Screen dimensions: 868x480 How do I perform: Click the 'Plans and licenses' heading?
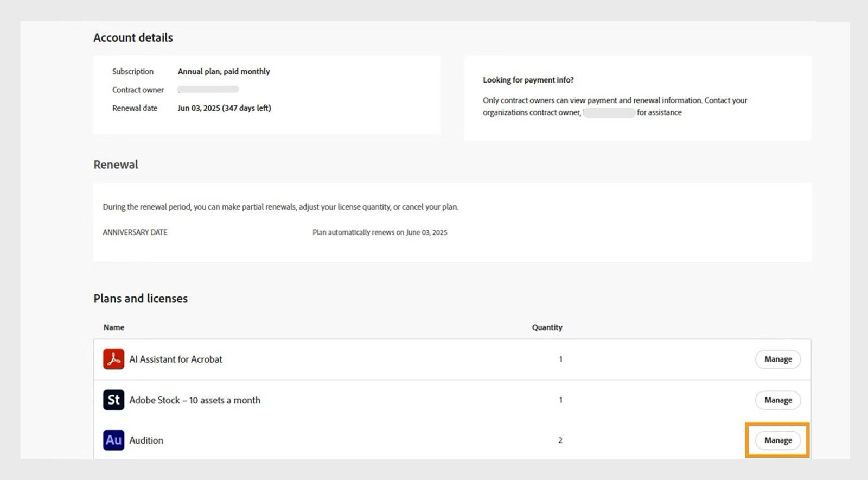coord(141,298)
